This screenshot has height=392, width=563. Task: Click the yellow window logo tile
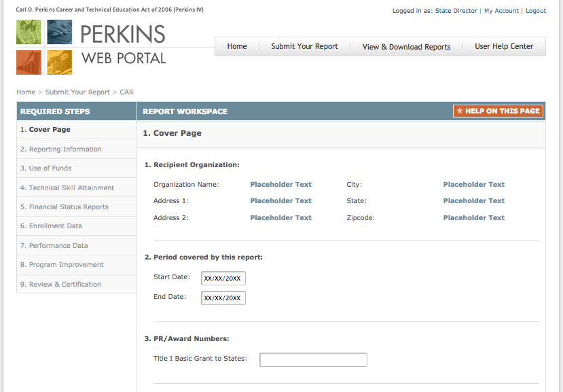[59, 63]
